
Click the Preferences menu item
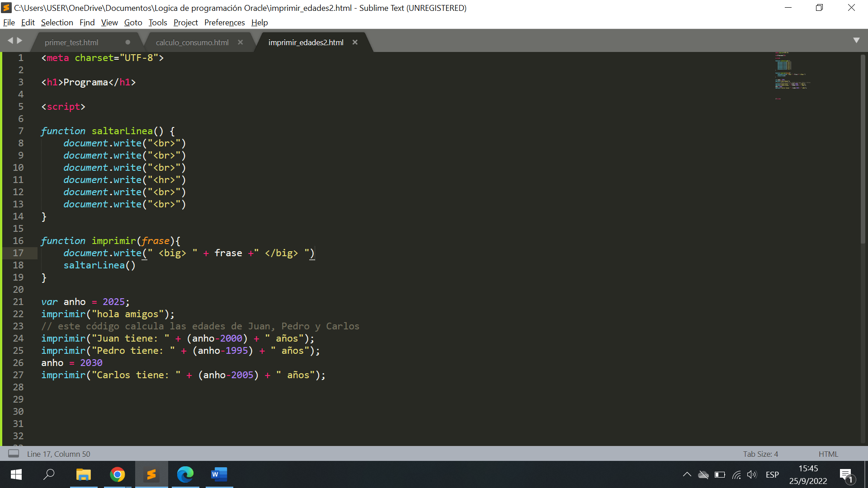[224, 22]
